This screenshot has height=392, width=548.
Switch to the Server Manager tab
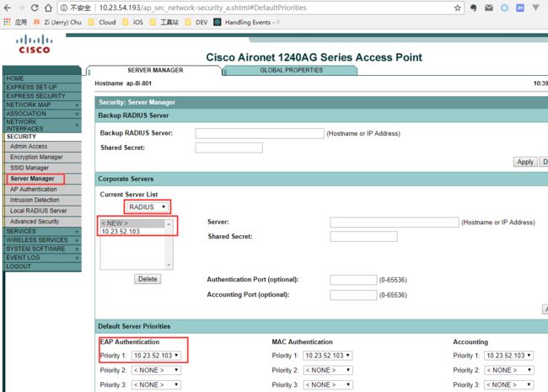point(155,70)
